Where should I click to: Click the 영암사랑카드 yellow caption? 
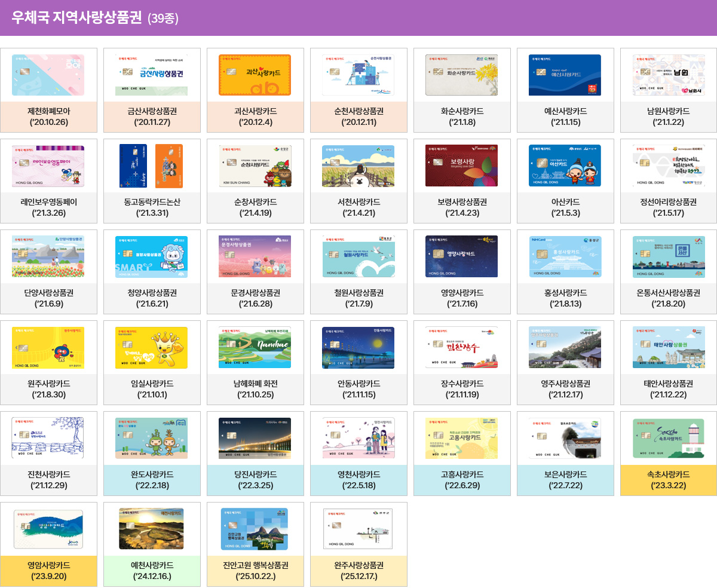[48, 571]
